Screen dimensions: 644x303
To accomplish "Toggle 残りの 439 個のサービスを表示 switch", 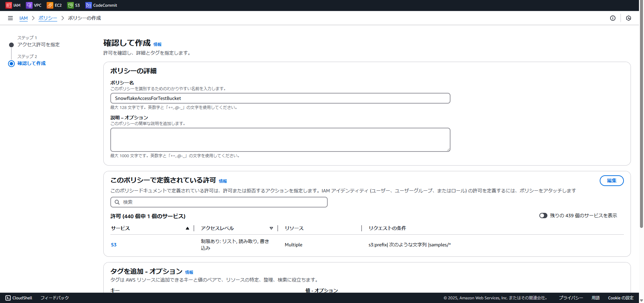I will click(x=543, y=216).
